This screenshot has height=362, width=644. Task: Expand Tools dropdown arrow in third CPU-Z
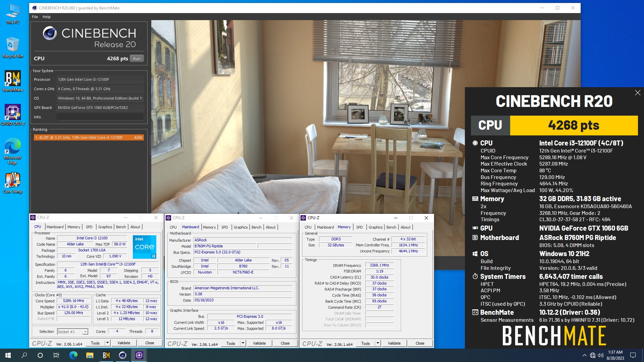pyautogui.click(x=378, y=343)
